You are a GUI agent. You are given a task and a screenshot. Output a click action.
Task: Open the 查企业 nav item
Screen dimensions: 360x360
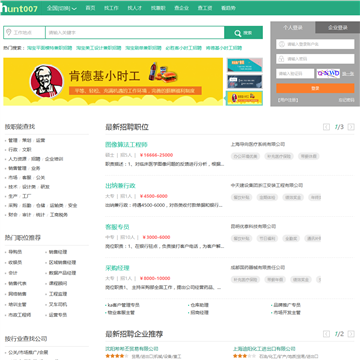click(x=181, y=8)
